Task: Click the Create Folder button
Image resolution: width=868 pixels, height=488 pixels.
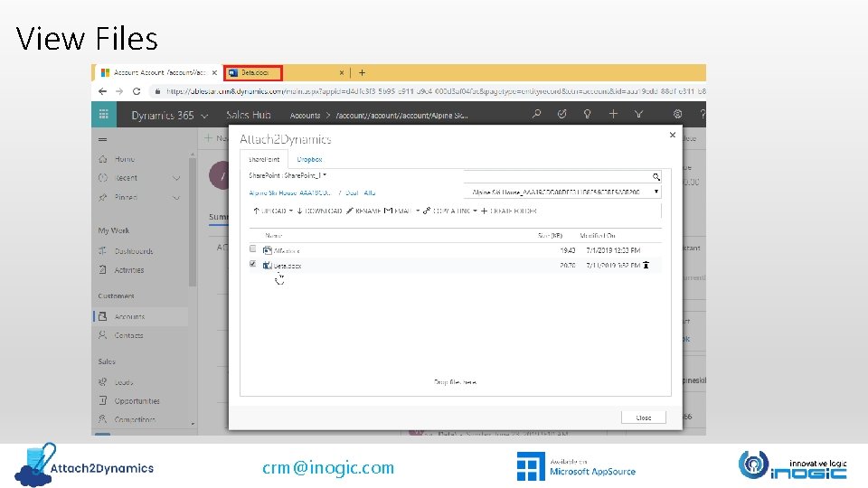Action: 508,211
